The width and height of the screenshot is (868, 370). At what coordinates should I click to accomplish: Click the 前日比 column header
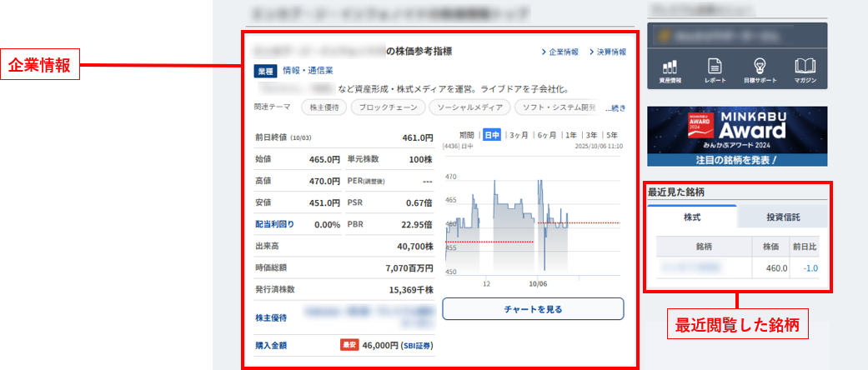click(x=805, y=247)
